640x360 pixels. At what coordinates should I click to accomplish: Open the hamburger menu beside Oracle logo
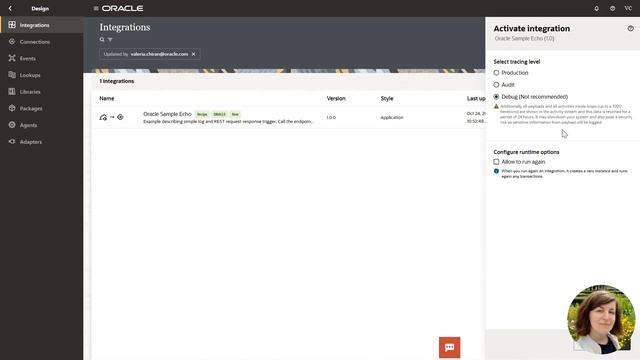tap(96, 8)
